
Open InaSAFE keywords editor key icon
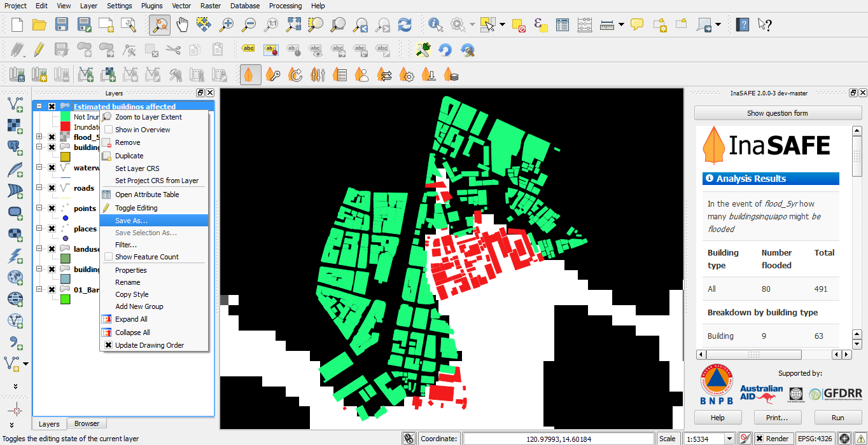pyautogui.click(x=273, y=74)
